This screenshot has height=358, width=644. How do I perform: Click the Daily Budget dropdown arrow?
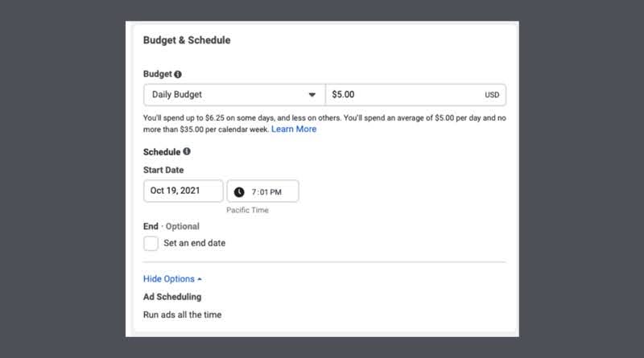tap(312, 95)
